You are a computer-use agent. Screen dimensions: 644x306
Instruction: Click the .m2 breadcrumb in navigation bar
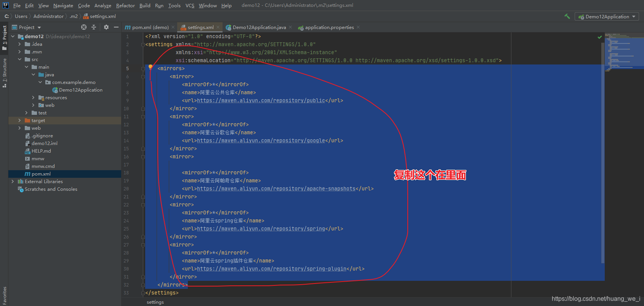[74, 16]
